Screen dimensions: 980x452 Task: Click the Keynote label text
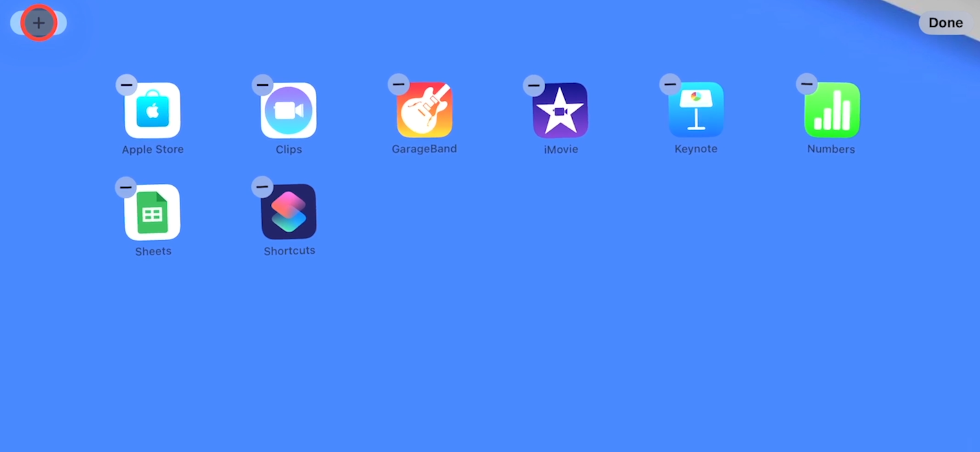(696, 149)
